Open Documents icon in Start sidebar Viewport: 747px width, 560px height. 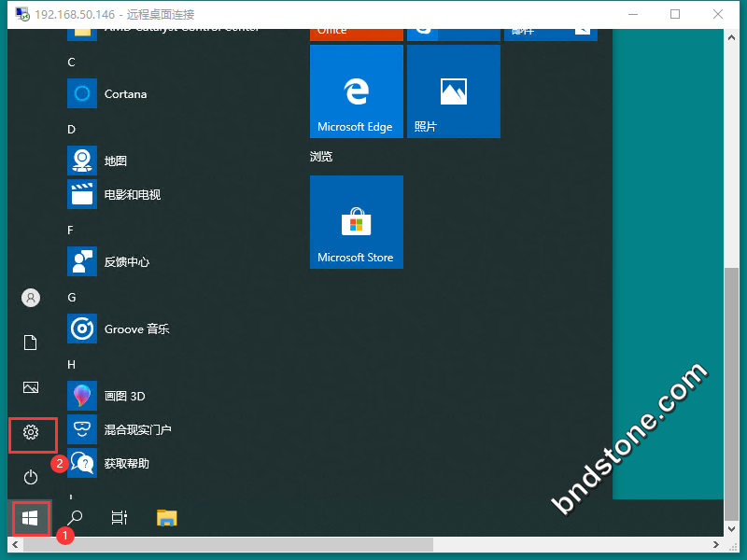click(31, 343)
